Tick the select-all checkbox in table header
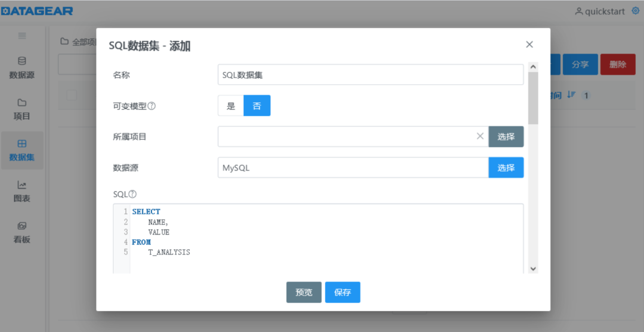The height and width of the screenshot is (332, 644). (72, 95)
